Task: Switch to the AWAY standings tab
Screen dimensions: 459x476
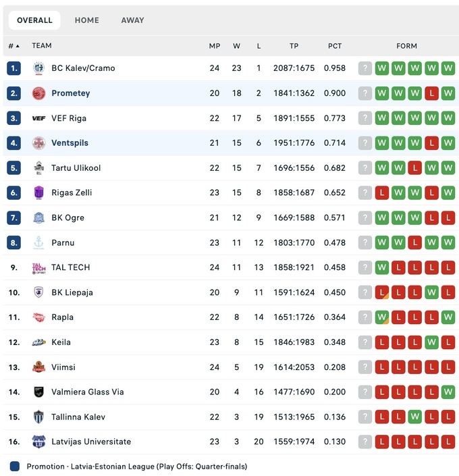Action: [132, 20]
